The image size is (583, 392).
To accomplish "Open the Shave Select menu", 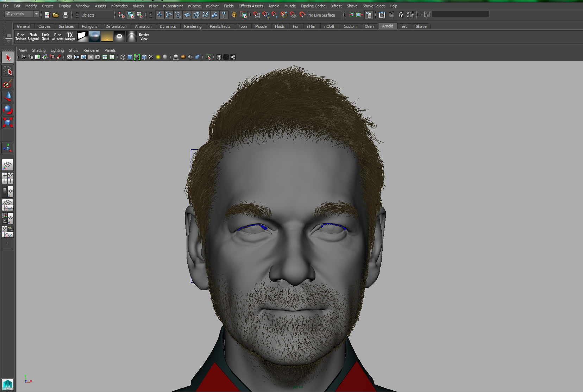I will pyautogui.click(x=374, y=6).
